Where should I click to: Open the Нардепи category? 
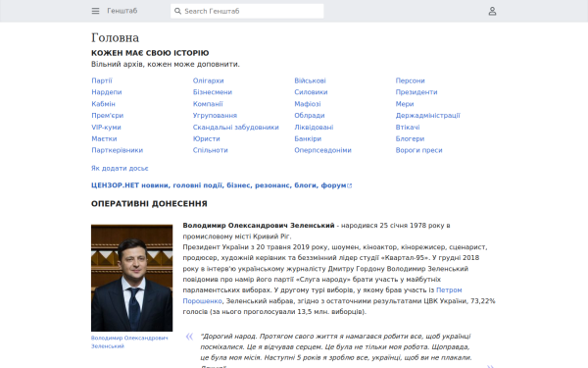point(107,92)
